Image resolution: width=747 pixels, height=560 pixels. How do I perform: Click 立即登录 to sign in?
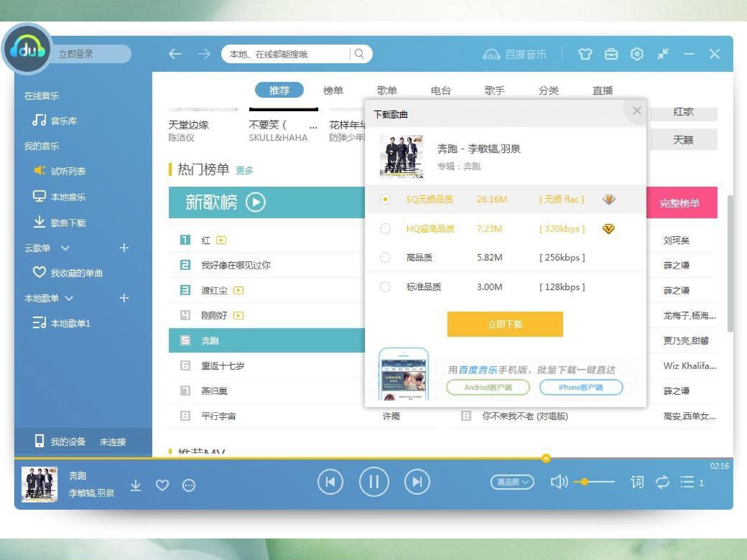76,54
